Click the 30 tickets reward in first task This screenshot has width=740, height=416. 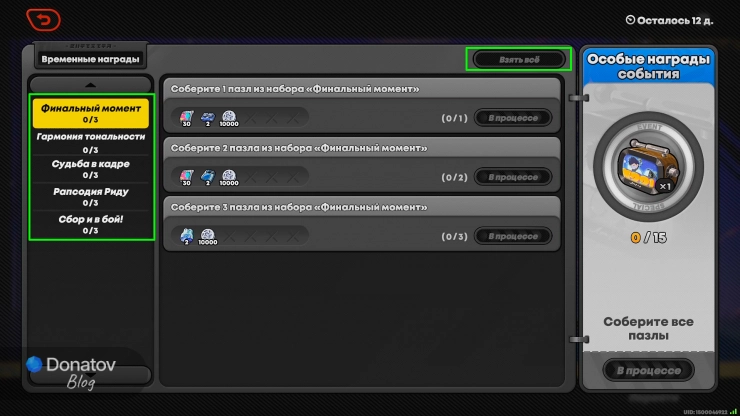(x=187, y=118)
